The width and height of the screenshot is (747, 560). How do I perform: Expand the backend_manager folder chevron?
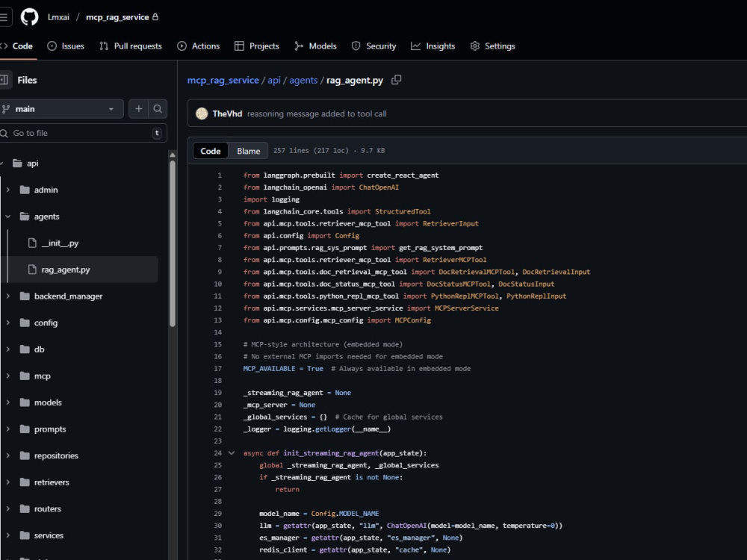click(8, 296)
